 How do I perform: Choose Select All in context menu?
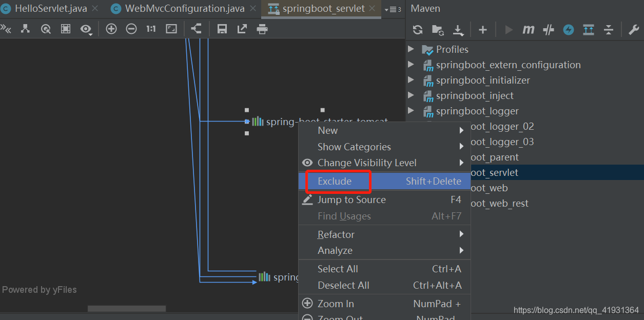click(384, 269)
